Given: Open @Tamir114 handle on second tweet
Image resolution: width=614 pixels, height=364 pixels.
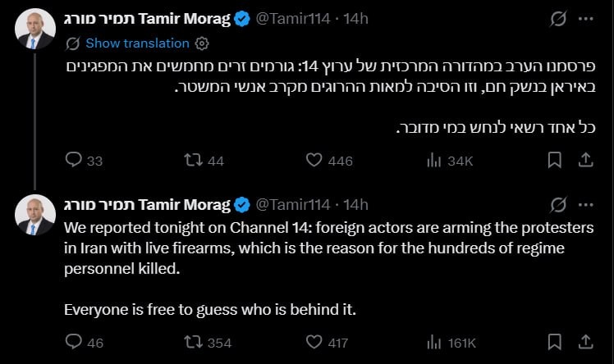Looking at the screenshot, I should click(x=293, y=205).
